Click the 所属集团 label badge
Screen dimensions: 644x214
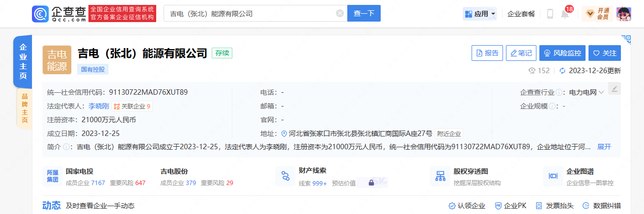[53, 176]
